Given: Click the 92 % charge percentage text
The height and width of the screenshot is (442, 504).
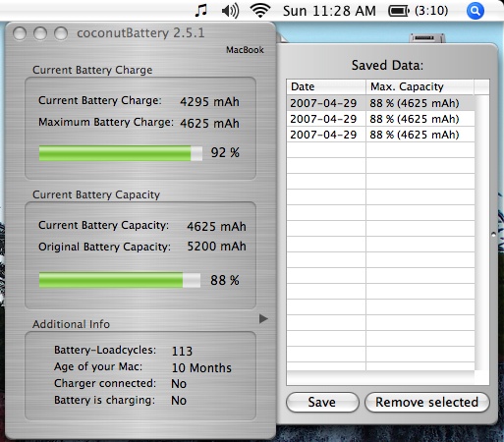Looking at the screenshot, I should [225, 153].
